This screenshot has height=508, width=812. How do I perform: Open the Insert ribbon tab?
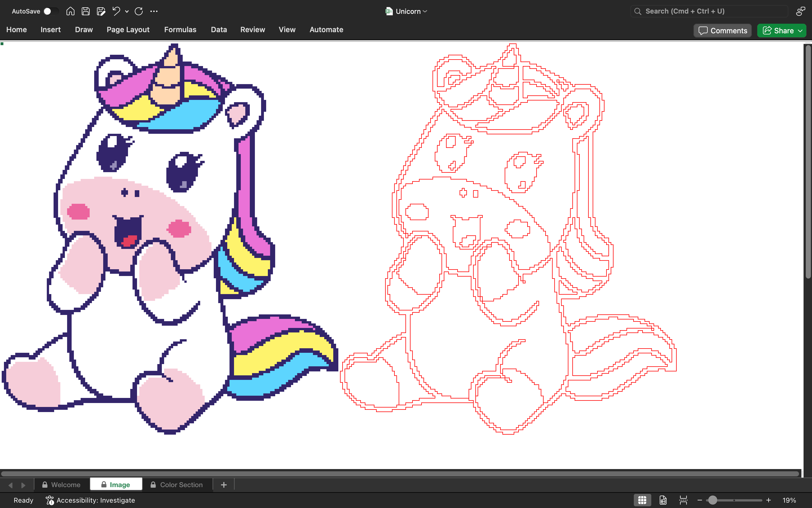51,30
